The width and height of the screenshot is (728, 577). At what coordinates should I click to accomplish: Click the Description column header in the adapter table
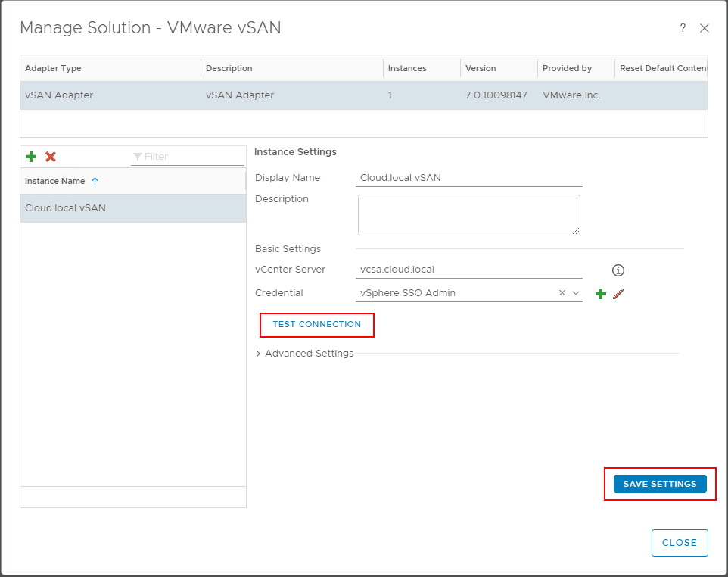click(292, 68)
